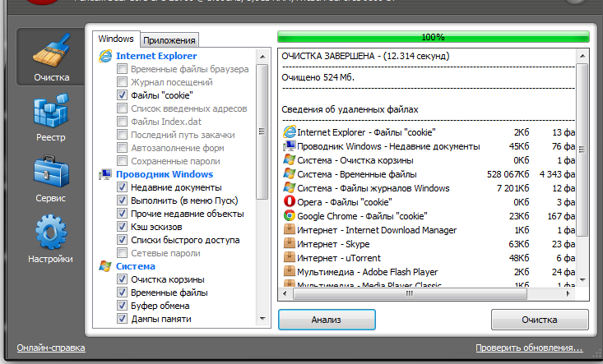
Task: Open the Проверить обновления link
Action: (x=529, y=348)
